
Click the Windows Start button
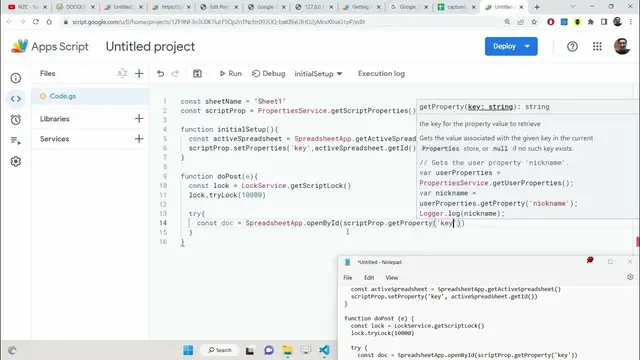pos(188,350)
